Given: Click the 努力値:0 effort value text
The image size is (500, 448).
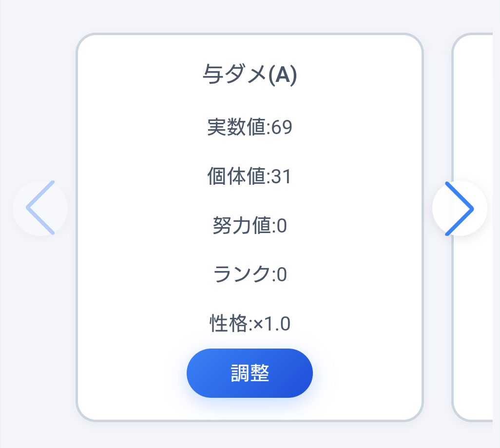Looking at the screenshot, I should (250, 225).
